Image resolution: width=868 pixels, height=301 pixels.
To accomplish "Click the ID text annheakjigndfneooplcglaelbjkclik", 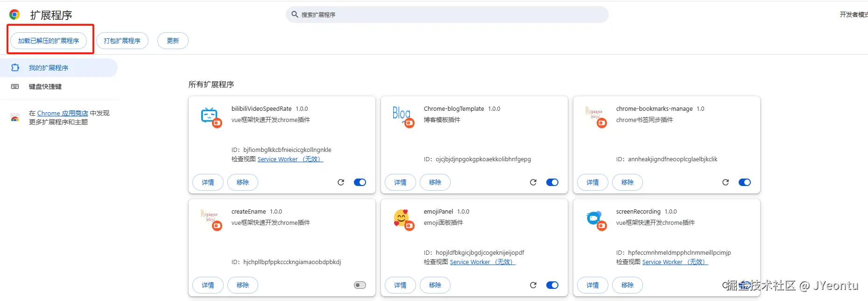I will 673,159.
